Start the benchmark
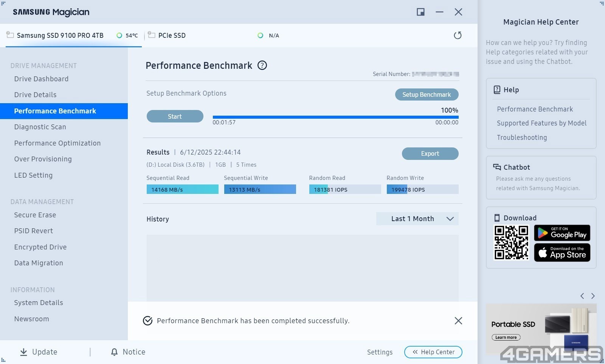The width and height of the screenshot is (605, 364). [x=175, y=116]
